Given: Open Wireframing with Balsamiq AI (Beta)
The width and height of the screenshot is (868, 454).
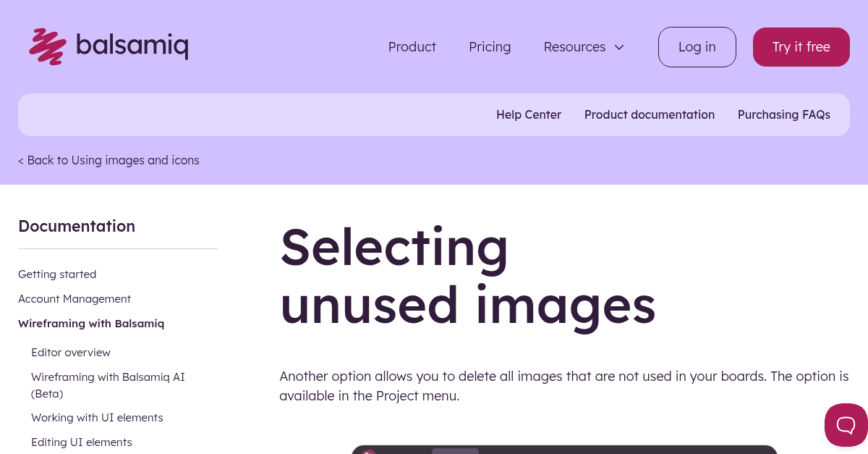Looking at the screenshot, I should [108, 384].
